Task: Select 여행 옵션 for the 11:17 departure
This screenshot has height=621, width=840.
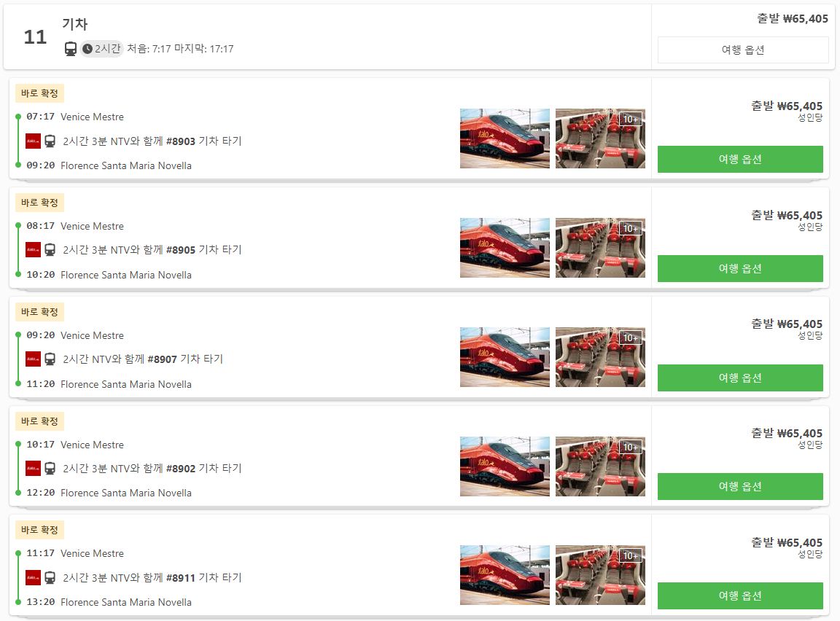Action: click(740, 595)
